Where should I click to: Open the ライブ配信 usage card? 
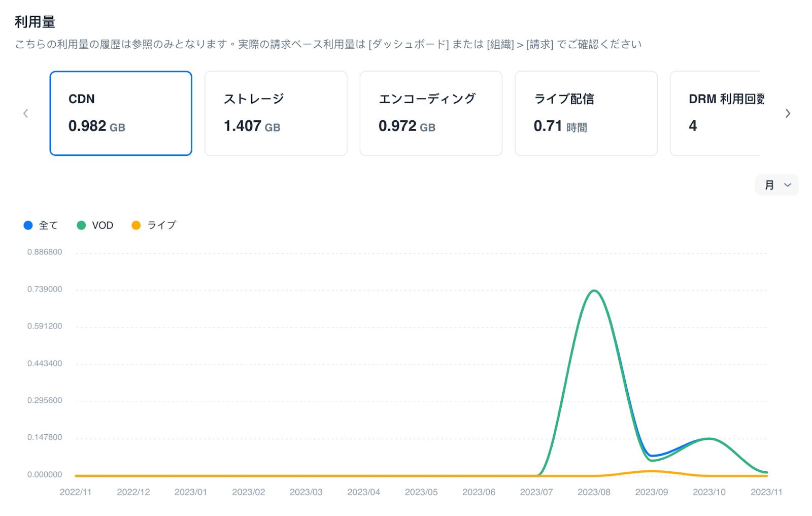click(x=586, y=113)
